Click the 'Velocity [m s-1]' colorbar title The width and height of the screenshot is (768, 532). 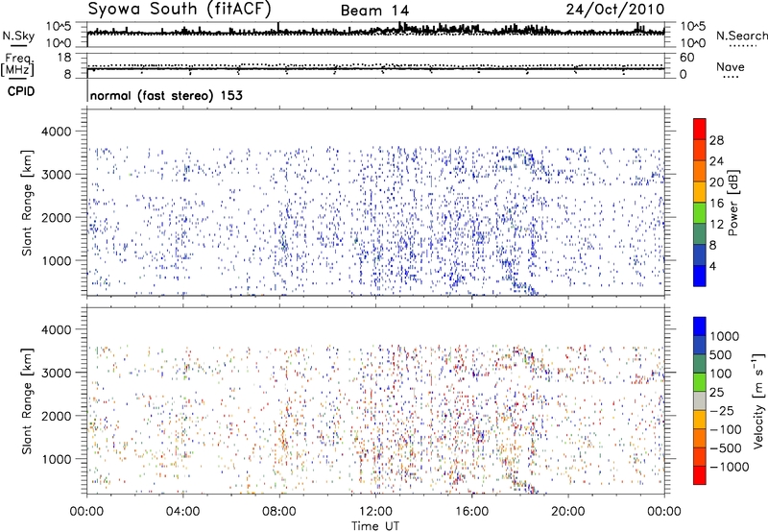coord(758,400)
